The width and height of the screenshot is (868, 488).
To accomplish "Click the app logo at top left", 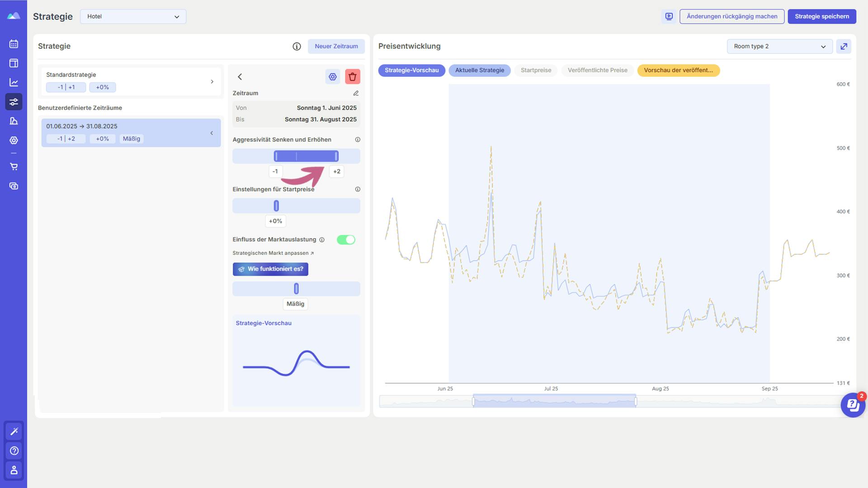I will (x=14, y=16).
